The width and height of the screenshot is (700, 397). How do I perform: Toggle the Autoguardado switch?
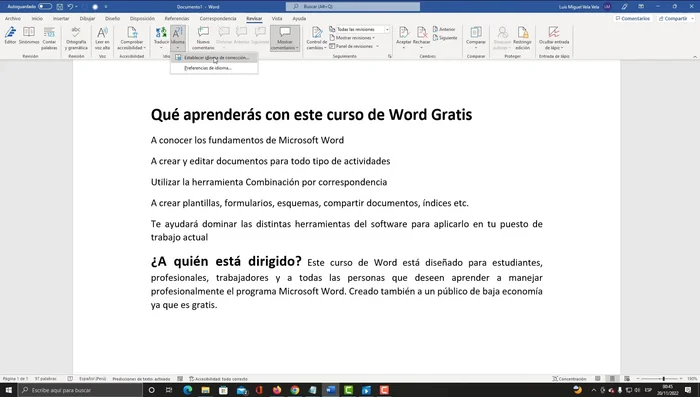[45, 7]
